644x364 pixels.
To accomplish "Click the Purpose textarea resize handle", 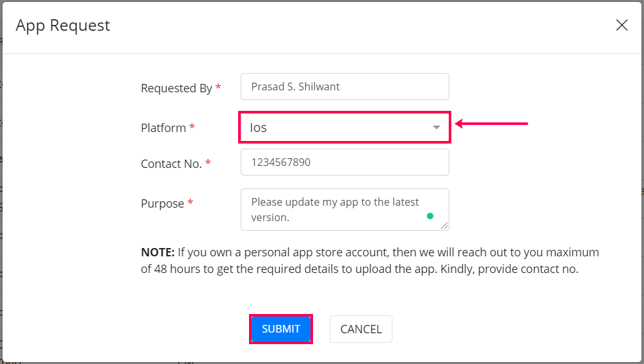I will (444, 225).
